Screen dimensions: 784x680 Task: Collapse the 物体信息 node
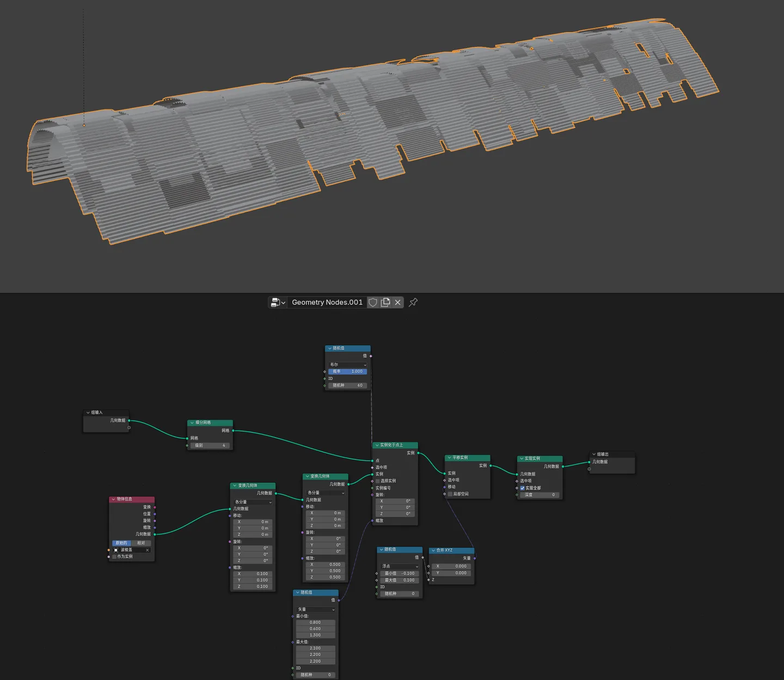113,499
